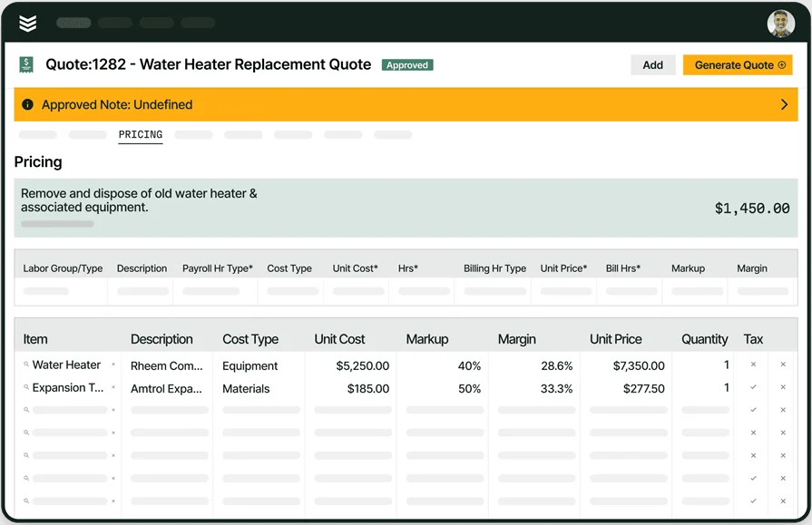812x525 pixels.
Task: Toggle the tax checkmark on Expansion T... row
Action: [x=754, y=387]
